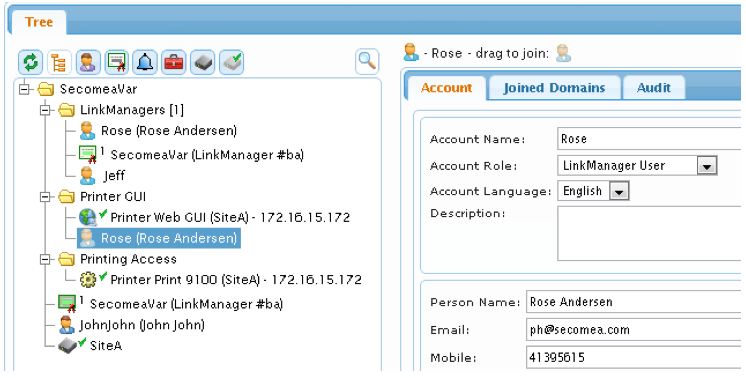746x378 pixels.
Task: Click the globe icon of Printer Web GUI
Action: pos(88,217)
